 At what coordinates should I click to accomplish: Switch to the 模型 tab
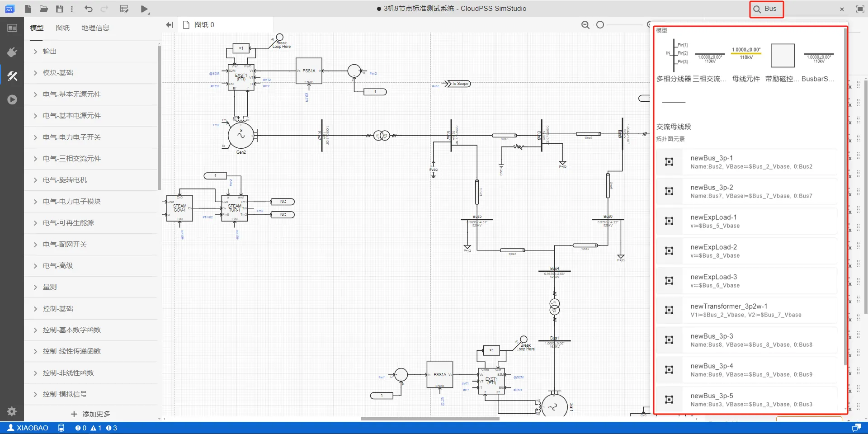point(37,28)
